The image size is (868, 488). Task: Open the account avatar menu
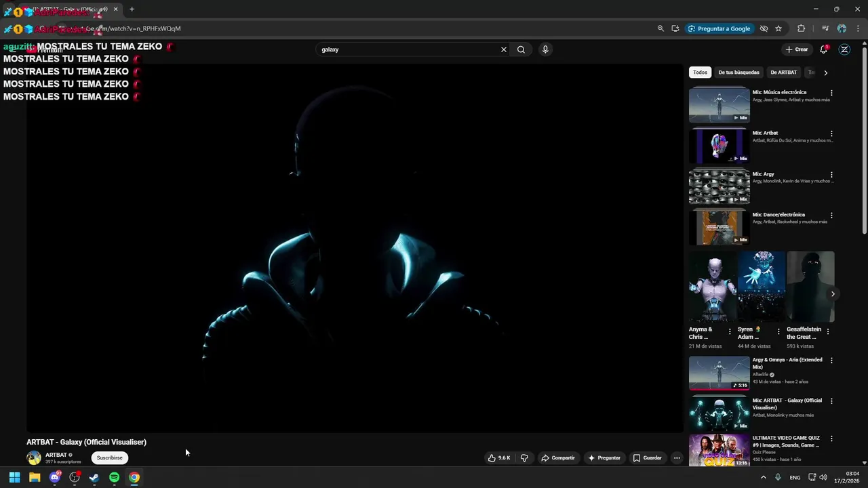(x=844, y=49)
